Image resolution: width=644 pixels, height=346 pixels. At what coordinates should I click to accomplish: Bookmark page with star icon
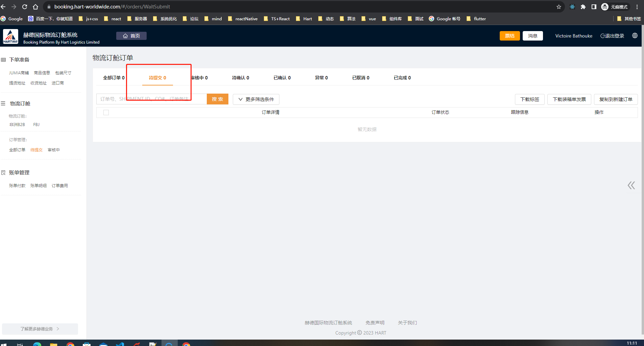tap(559, 7)
